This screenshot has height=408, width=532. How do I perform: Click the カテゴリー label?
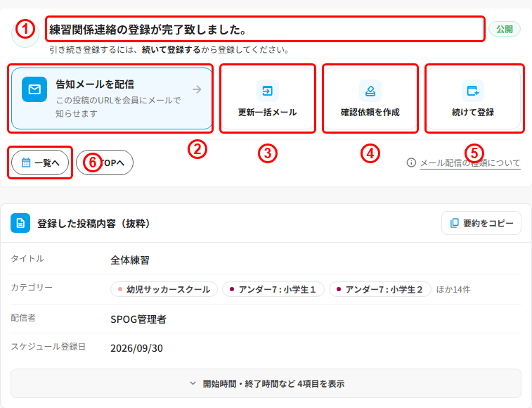point(32,288)
